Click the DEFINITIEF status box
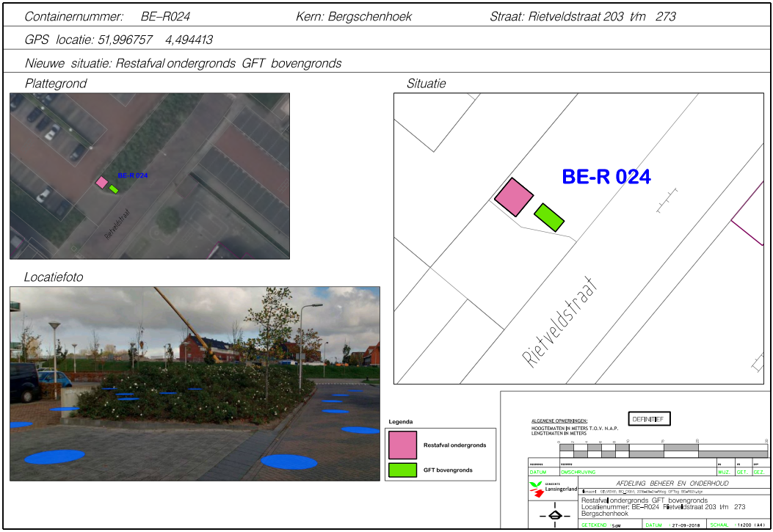 tap(648, 419)
